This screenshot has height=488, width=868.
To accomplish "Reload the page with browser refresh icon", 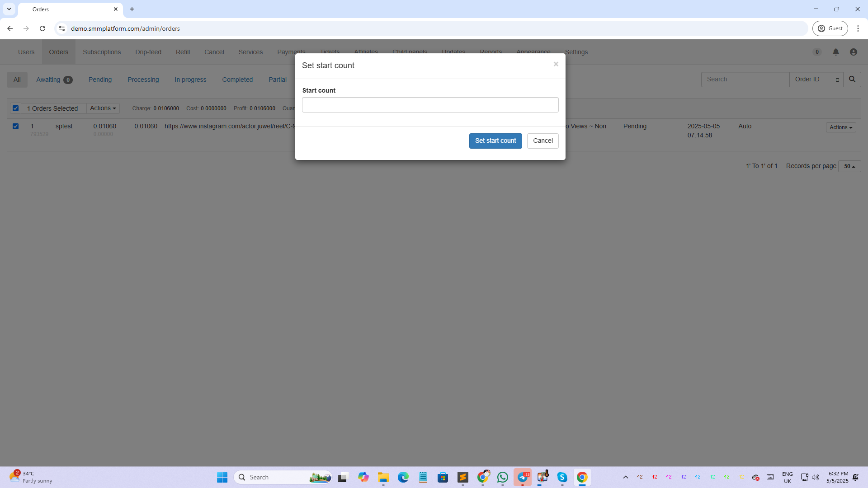I will [x=42, y=28].
